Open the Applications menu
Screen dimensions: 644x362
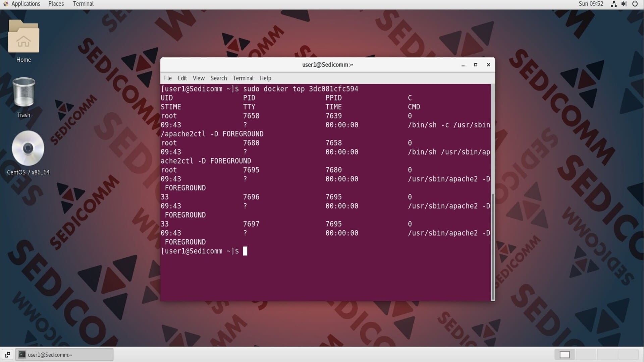click(22, 4)
